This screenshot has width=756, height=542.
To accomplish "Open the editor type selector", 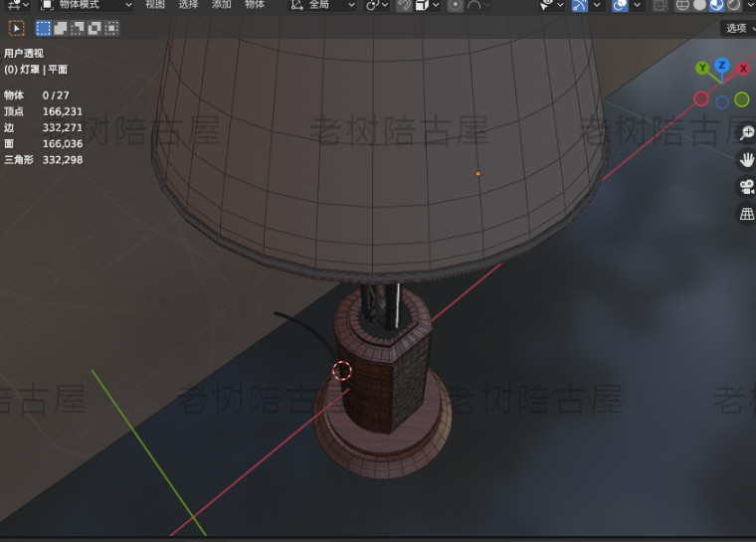I will (18, 5).
